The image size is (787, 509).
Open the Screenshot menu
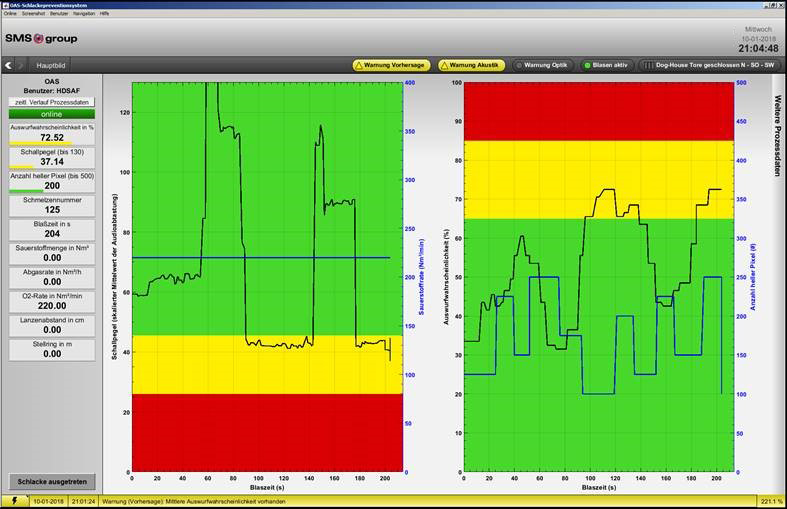pyautogui.click(x=33, y=14)
